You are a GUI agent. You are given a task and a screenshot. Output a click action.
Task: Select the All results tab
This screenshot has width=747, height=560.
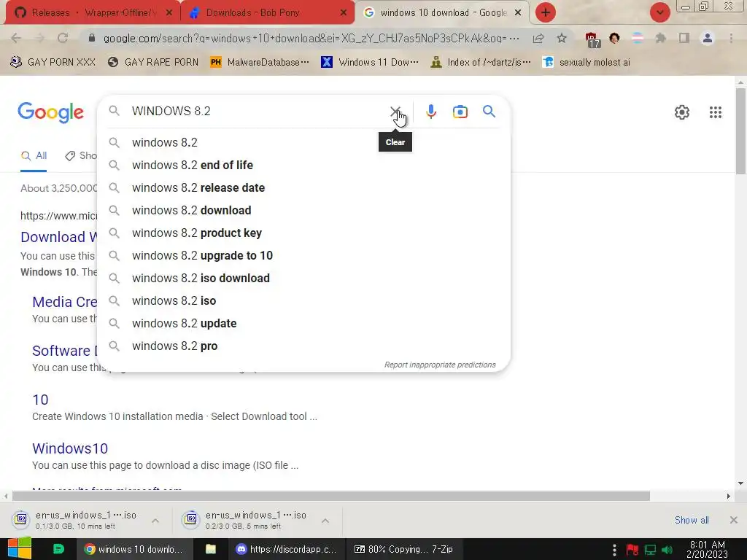[34, 156]
